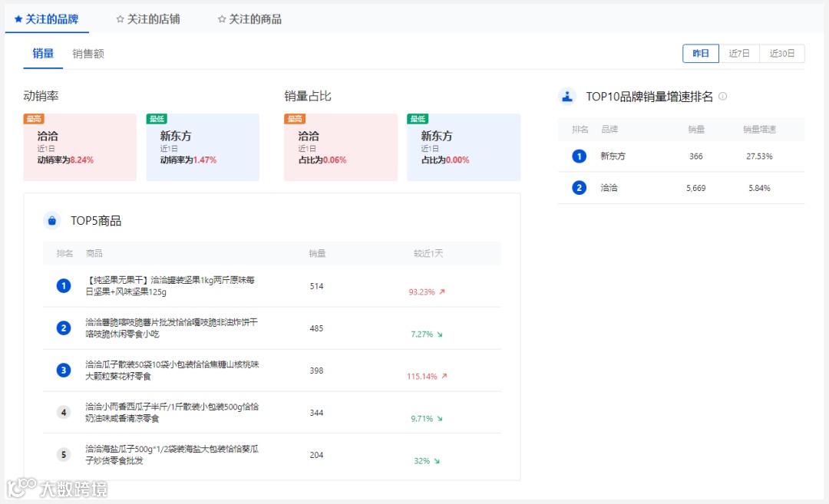Viewport: 829px width, 504px height.
Task: Open product 洽洽薯脆嘎吱脆薯片
Action: point(172,328)
